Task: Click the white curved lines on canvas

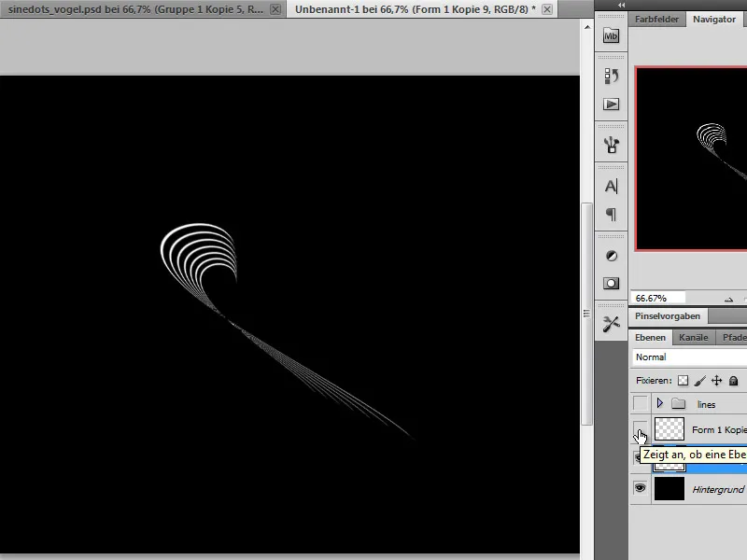Action: (199, 258)
